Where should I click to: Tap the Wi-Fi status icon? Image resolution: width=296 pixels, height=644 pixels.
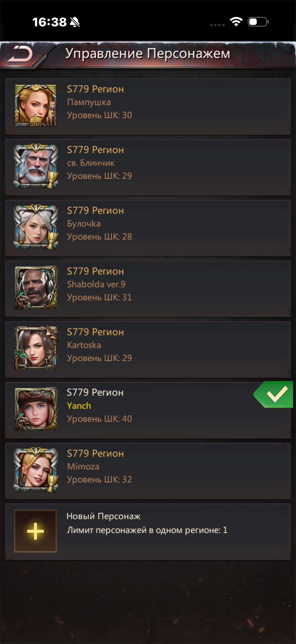pyautogui.click(x=236, y=22)
